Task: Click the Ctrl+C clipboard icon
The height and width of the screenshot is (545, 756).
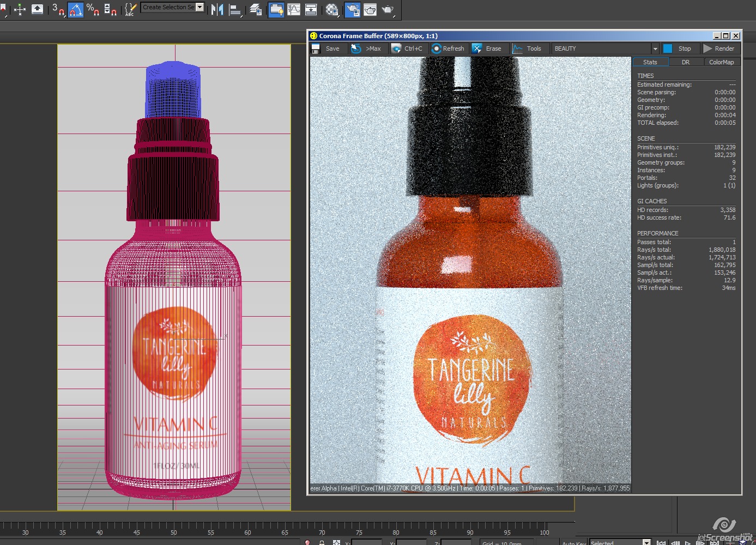Action: coord(396,49)
